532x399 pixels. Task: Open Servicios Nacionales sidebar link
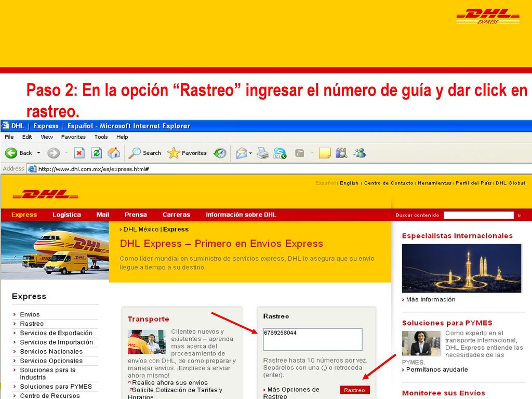click(51, 352)
